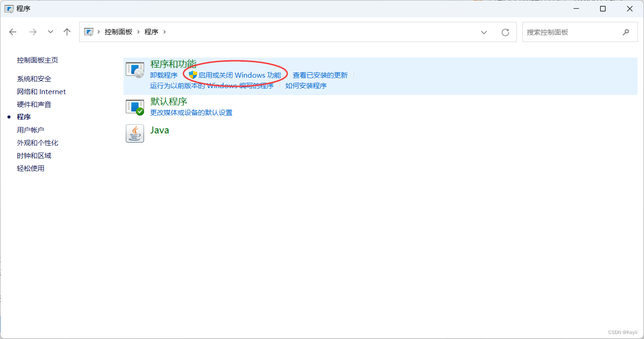This screenshot has height=339, width=644.
Task: Maximize the 程序 window
Action: point(603,9)
